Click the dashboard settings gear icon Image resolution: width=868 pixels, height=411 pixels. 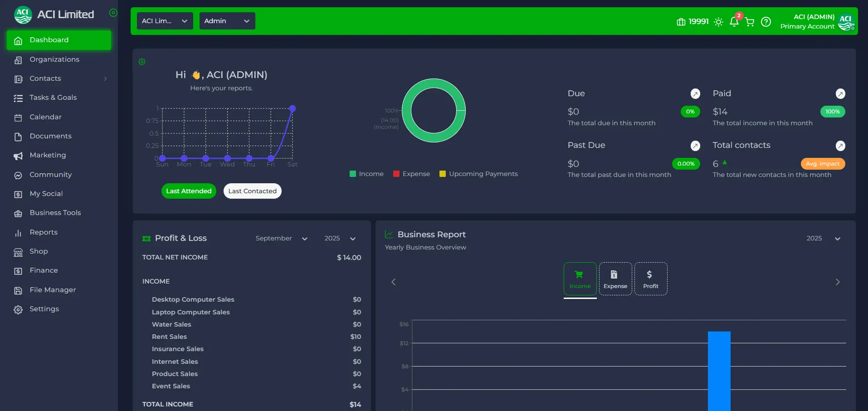[142, 62]
